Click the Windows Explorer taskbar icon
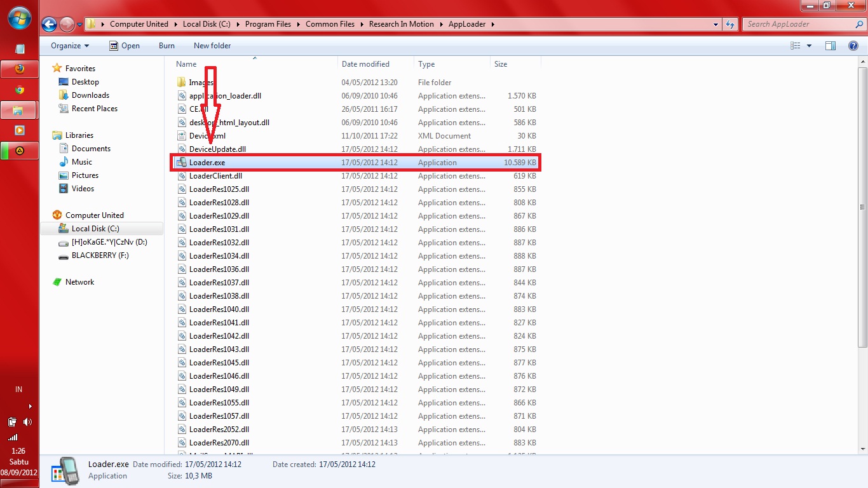868x488 pixels. pos(19,110)
